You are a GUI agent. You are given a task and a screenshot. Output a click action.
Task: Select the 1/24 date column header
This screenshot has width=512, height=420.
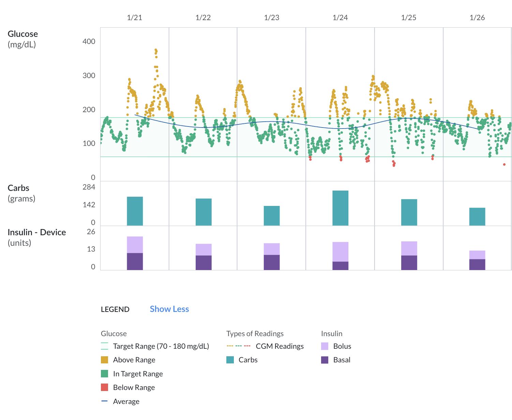(x=340, y=17)
